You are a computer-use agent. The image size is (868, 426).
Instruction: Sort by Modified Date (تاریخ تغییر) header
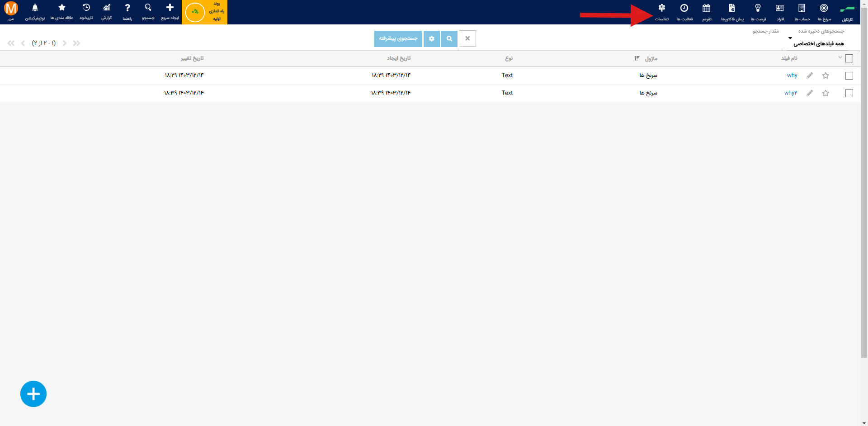click(192, 58)
